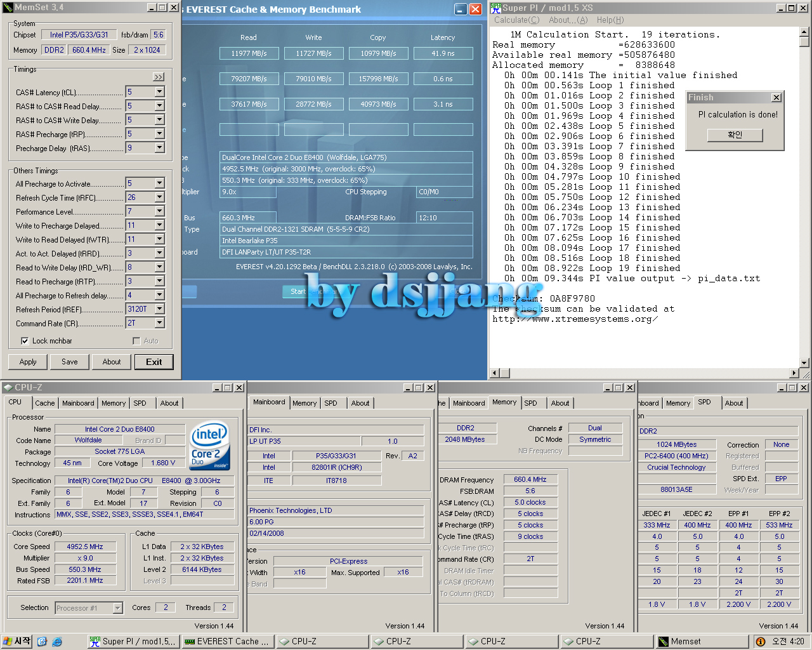Image resolution: width=812 pixels, height=650 pixels.
Task: Click the MemSet title bar icon
Action: pyautogui.click(x=8, y=8)
